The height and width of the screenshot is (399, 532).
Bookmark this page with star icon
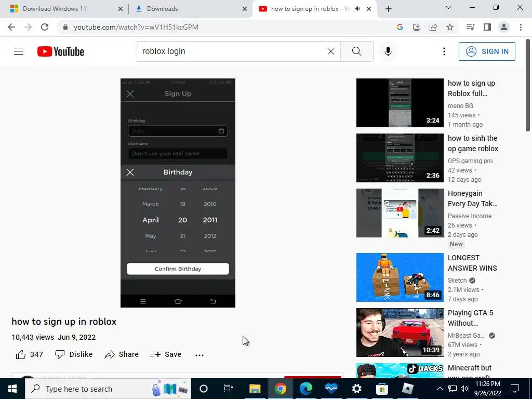(450, 27)
